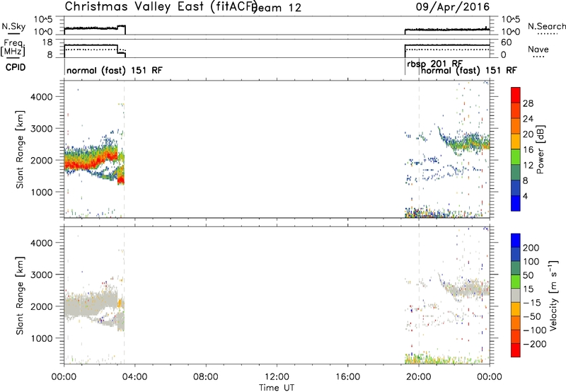
Task: Click the "60" tick on the Nave axis
Action: pyautogui.click(x=507, y=42)
